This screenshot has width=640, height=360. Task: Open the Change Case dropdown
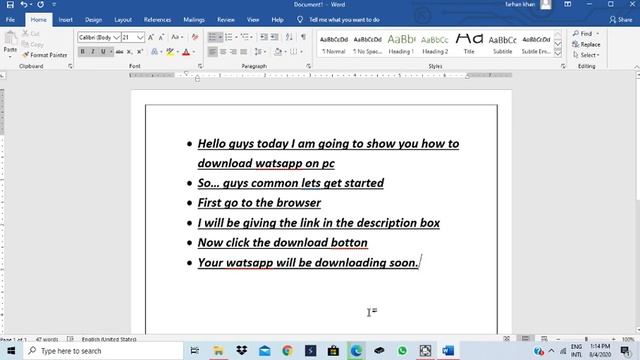177,37
